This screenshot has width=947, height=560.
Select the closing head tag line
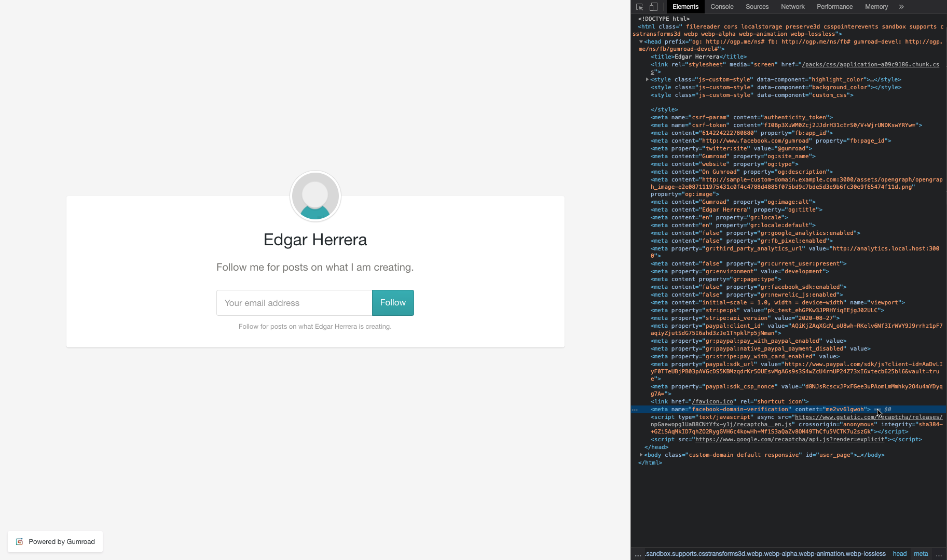(x=656, y=447)
